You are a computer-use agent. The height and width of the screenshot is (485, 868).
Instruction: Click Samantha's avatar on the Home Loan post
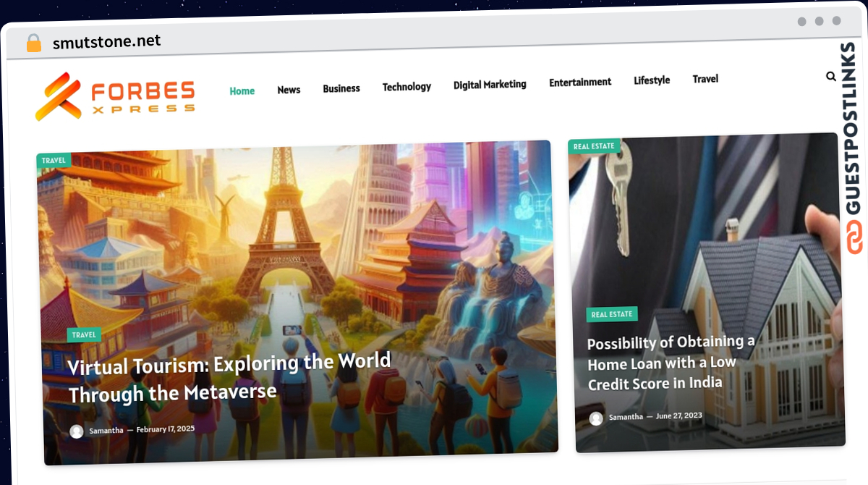(596, 418)
